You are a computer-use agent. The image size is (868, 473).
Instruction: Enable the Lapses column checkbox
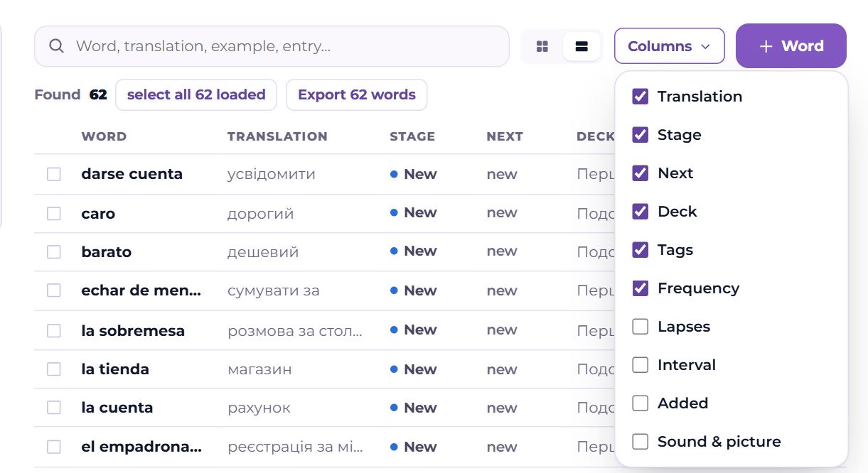tap(641, 327)
